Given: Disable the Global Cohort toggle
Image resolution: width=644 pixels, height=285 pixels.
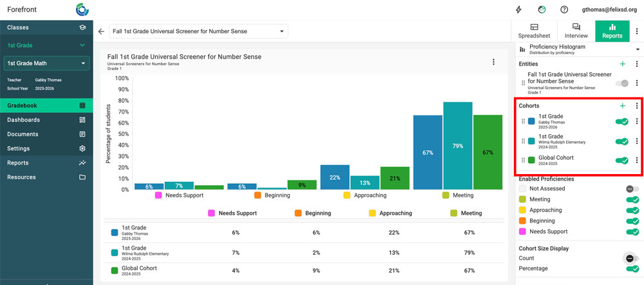Looking at the screenshot, I should point(622,161).
